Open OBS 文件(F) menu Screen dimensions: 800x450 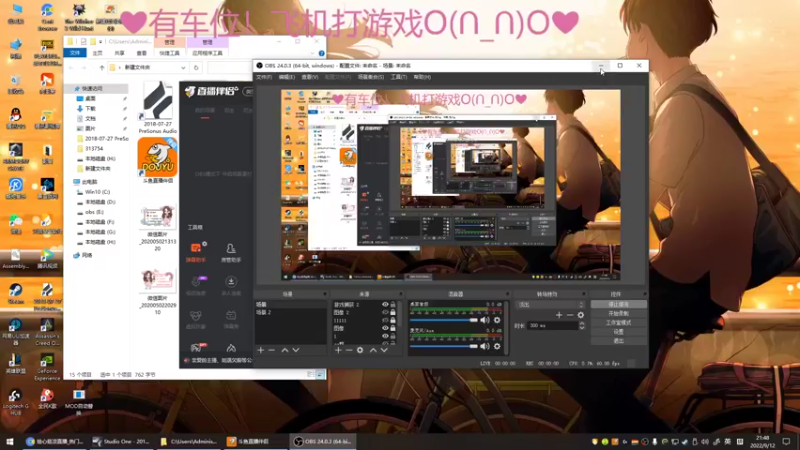click(x=264, y=77)
